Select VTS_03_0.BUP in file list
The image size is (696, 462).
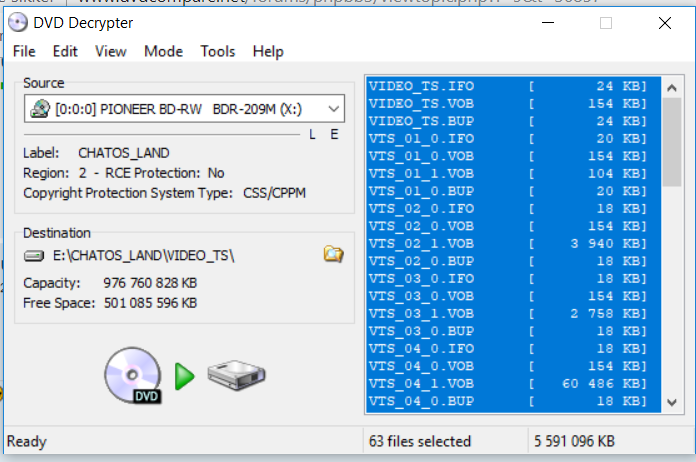click(514, 331)
